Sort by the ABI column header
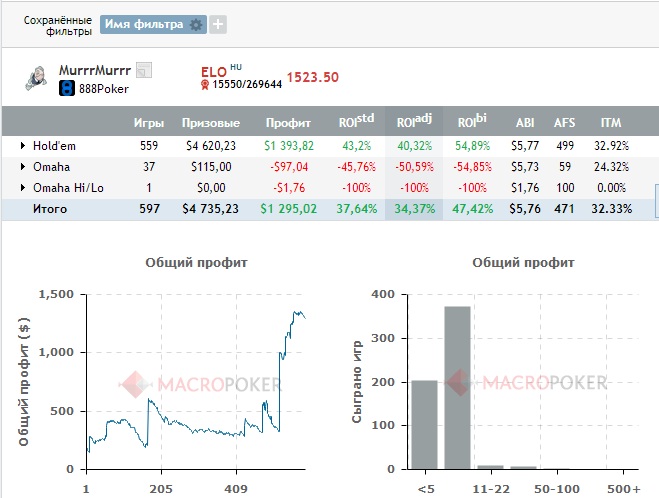The image size is (659, 498). point(525,123)
